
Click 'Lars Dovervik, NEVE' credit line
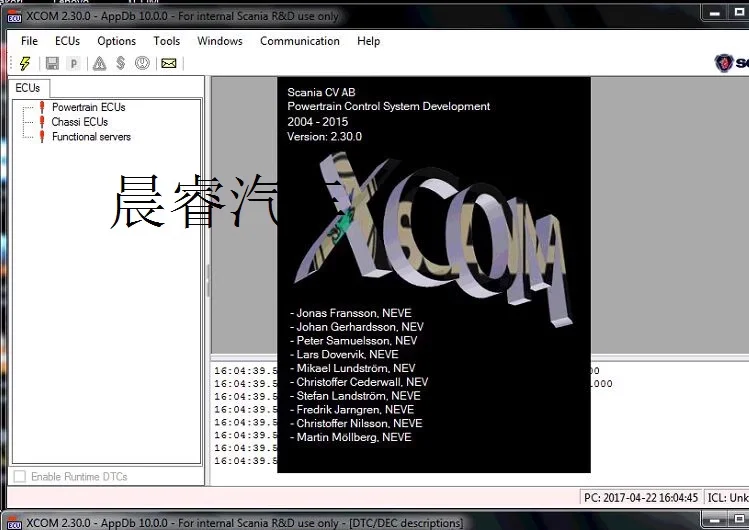pyautogui.click(x=344, y=354)
